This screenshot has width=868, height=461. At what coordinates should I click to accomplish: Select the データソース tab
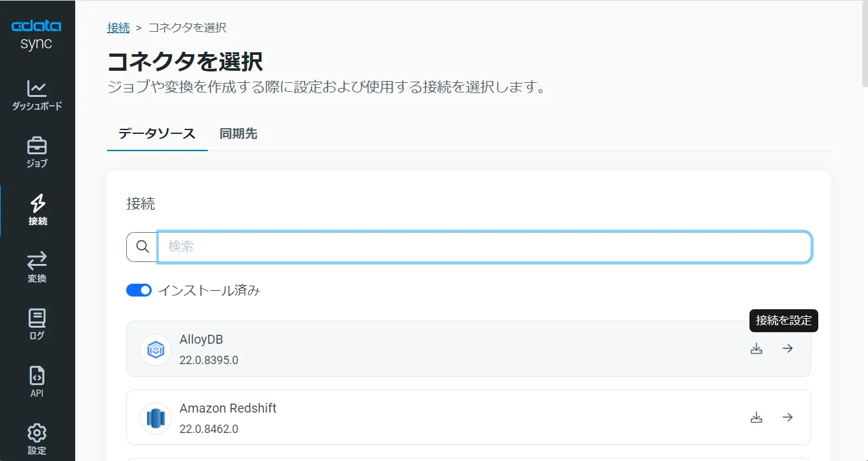pos(157,133)
